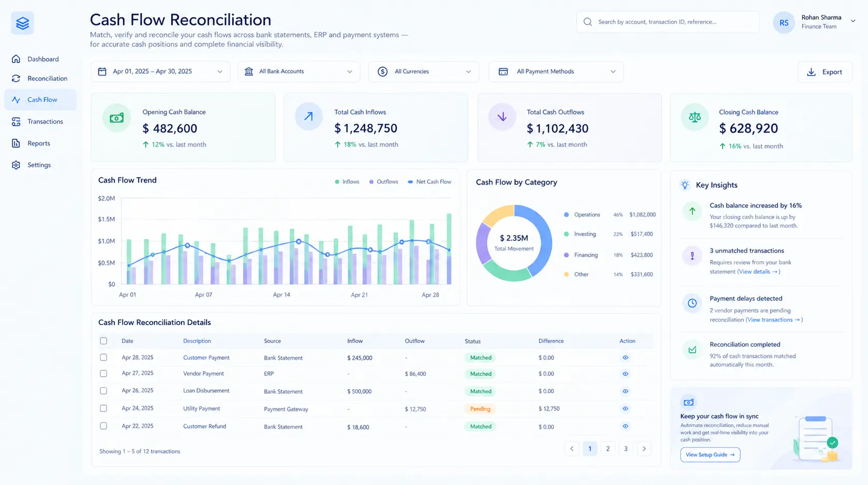Click the Closing Cash Balance scales icon

pos(694,117)
